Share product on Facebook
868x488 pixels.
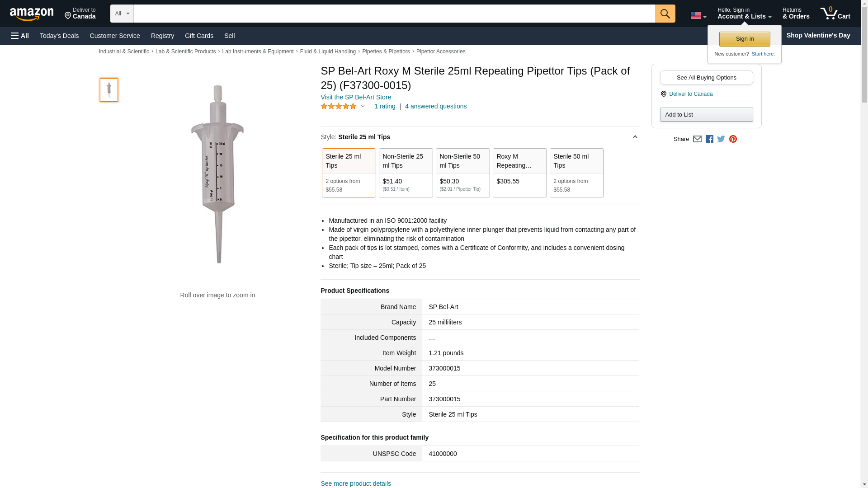709,139
